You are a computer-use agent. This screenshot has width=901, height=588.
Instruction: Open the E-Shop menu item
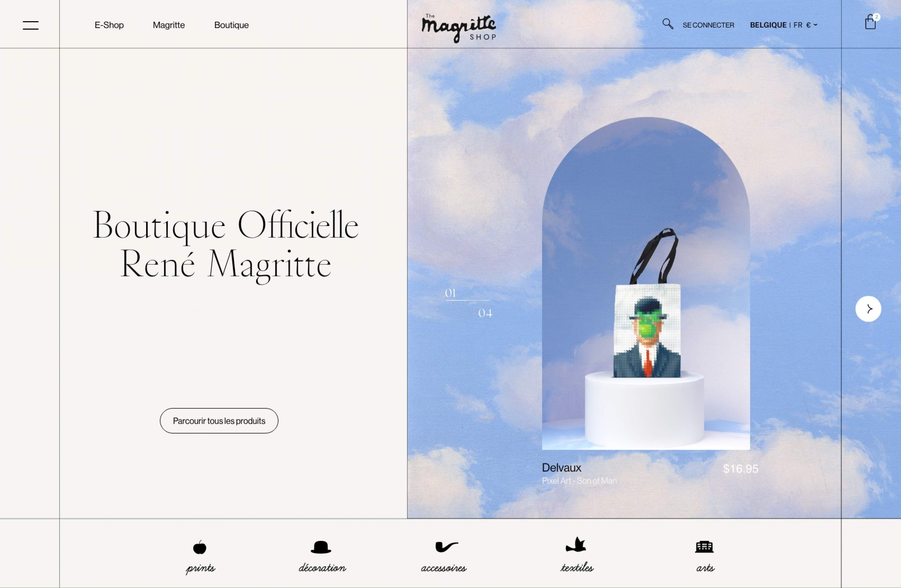click(109, 25)
